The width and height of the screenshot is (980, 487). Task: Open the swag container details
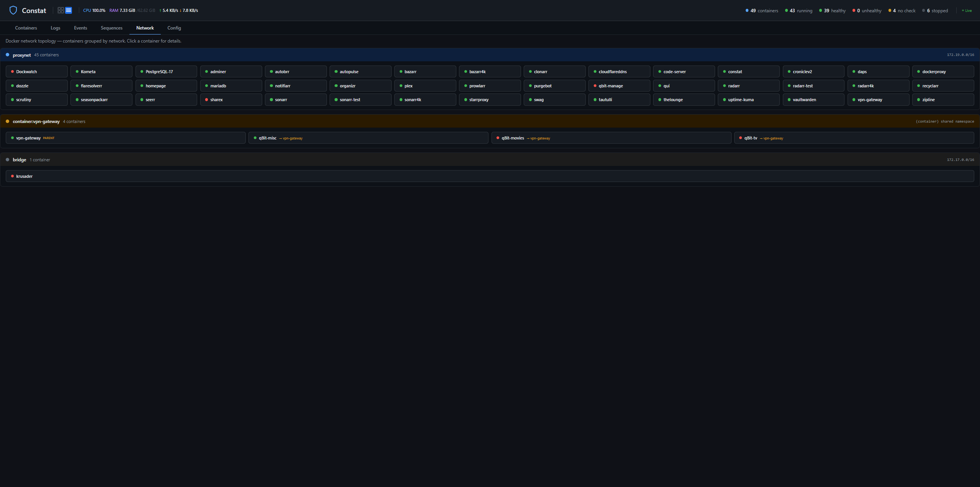554,100
